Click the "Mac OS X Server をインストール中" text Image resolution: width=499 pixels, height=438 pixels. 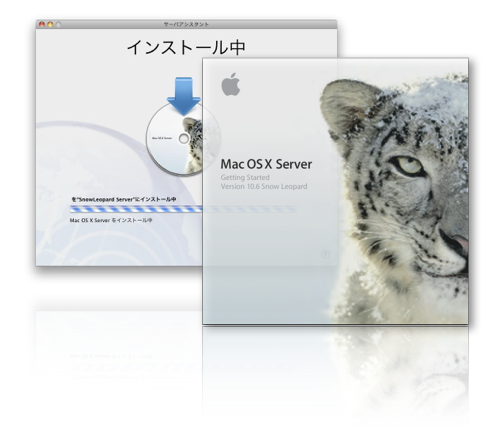(111, 220)
